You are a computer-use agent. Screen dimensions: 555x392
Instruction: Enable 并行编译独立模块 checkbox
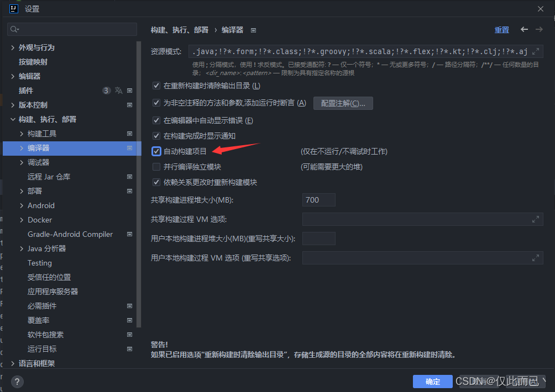point(156,166)
